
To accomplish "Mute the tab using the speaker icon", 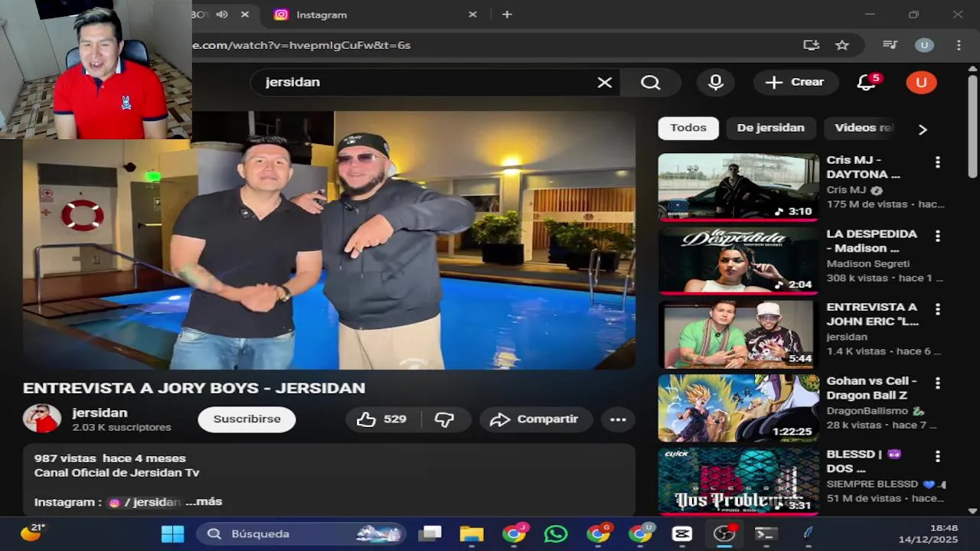I will point(222,15).
